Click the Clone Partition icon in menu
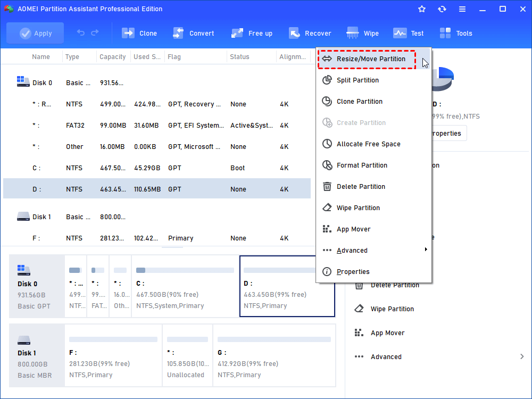532x399 pixels. point(327,102)
